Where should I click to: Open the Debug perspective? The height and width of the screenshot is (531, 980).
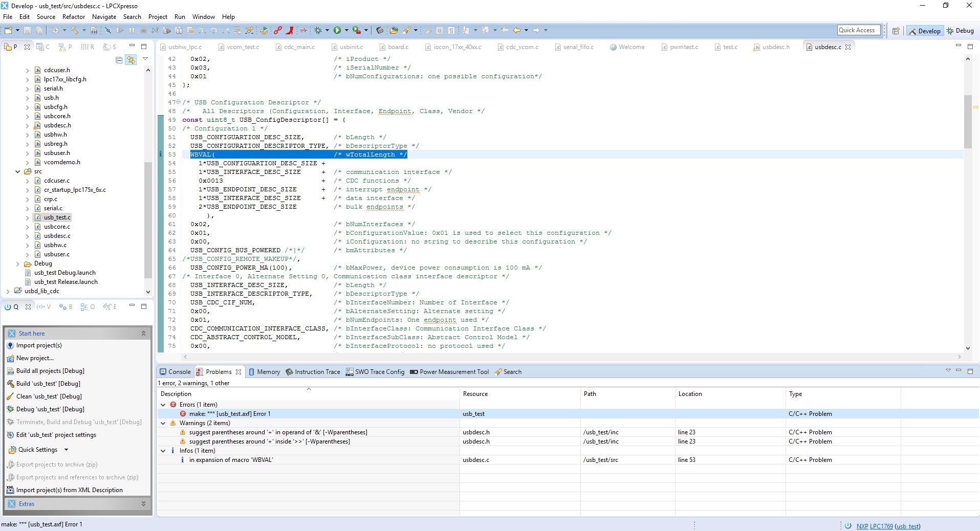[960, 31]
